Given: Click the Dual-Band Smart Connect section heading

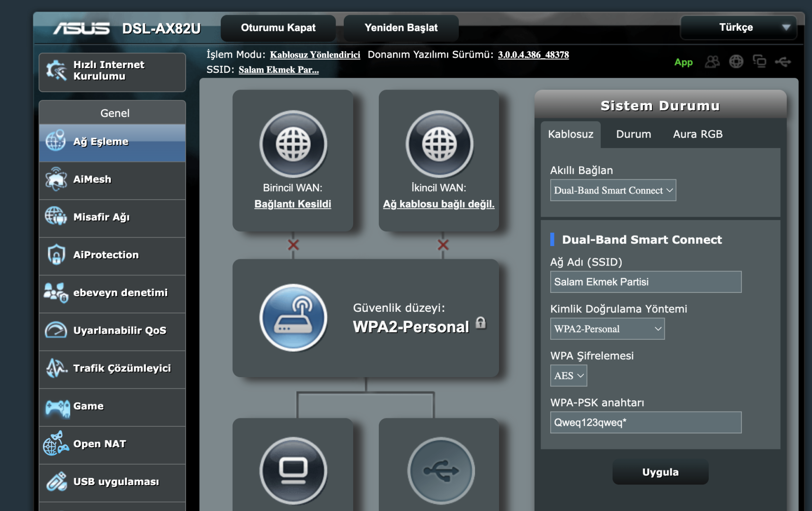Looking at the screenshot, I should [x=642, y=240].
